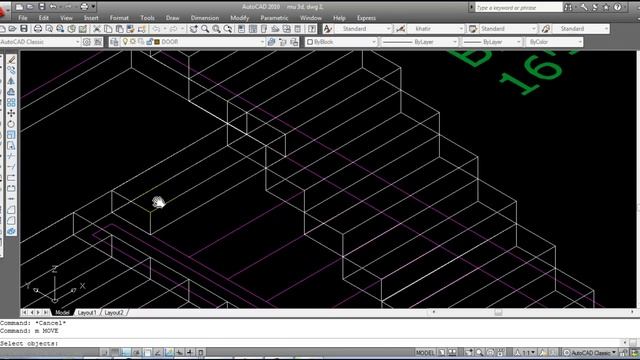Open Layer Properties Manager icon

tap(114, 42)
